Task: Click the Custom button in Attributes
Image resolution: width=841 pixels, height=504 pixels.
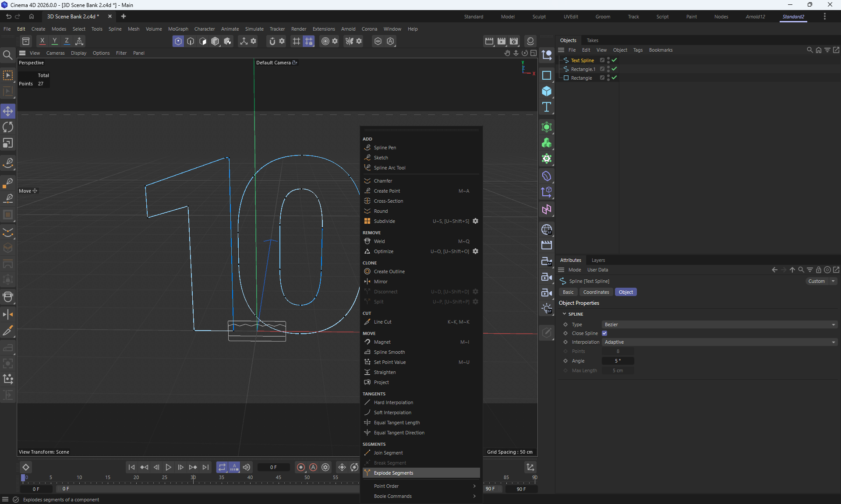Action: pos(816,281)
